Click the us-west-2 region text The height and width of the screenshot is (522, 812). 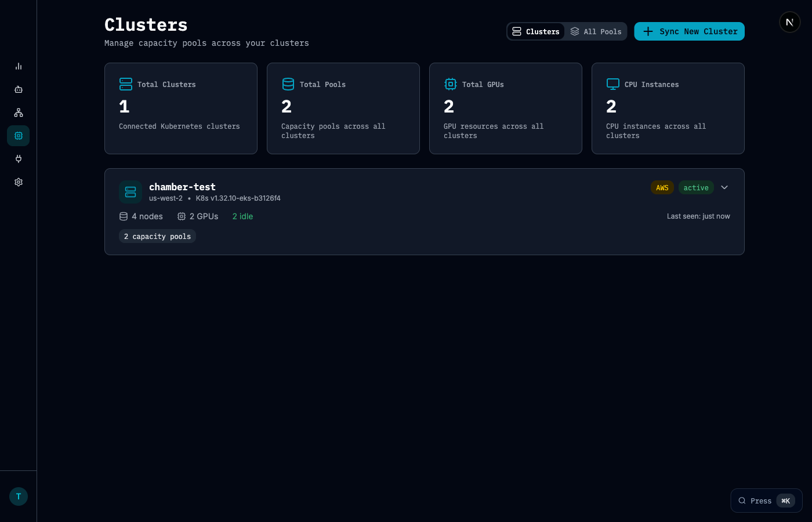166,198
